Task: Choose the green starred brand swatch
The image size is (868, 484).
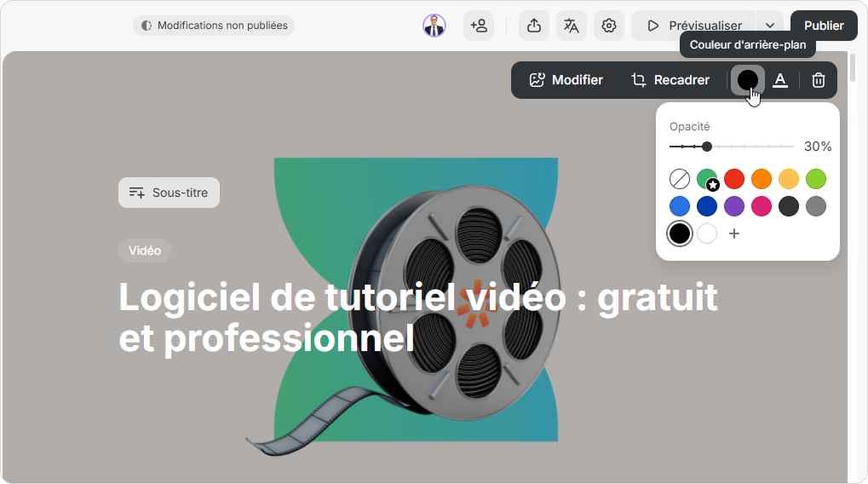Action: coord(707,179)
